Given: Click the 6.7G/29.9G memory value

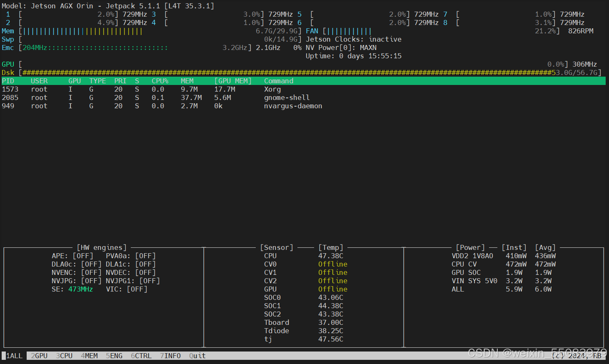Looking at the screenshot, I should [x=277, y=31].
